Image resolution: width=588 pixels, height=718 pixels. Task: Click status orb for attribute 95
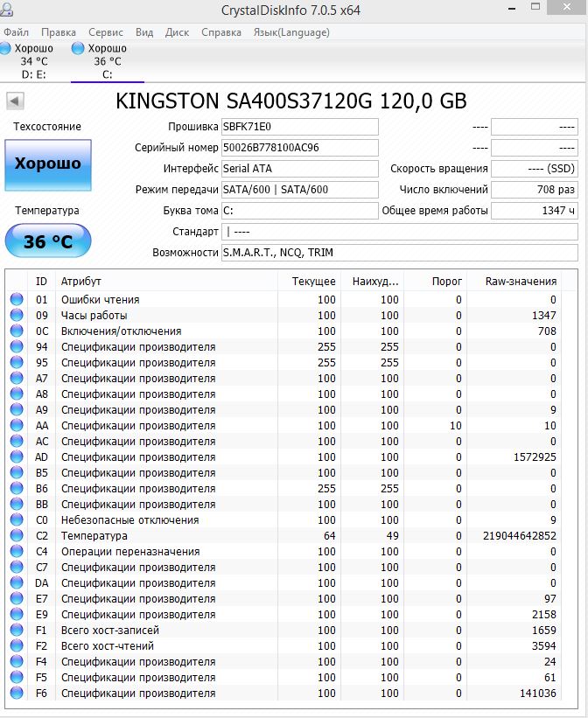point(17,362)
